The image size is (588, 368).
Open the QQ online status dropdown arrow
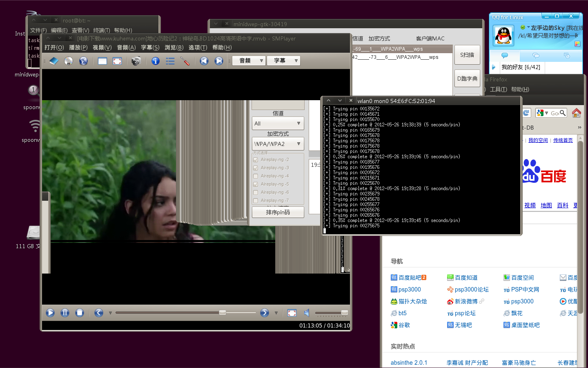pyautogui.click(x=528, y=27)
